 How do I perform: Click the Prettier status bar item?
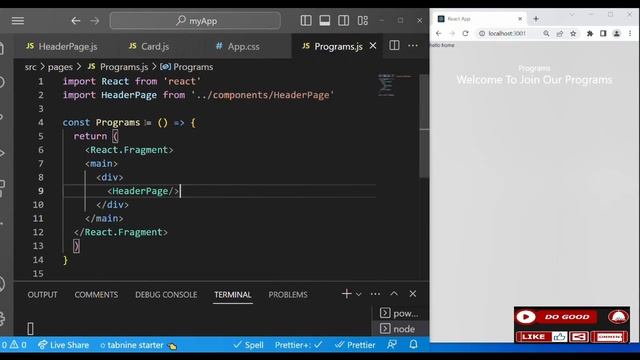355,345
